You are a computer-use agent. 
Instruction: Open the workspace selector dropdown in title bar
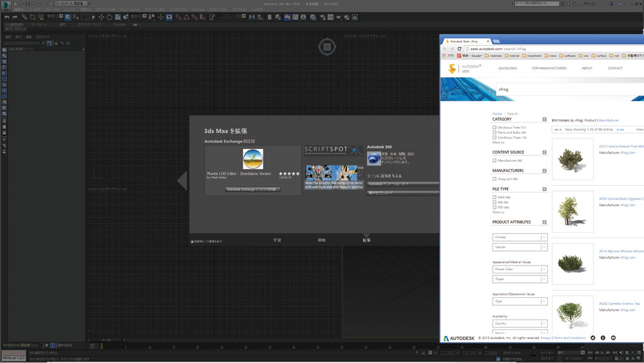click(x=71, y=4)
